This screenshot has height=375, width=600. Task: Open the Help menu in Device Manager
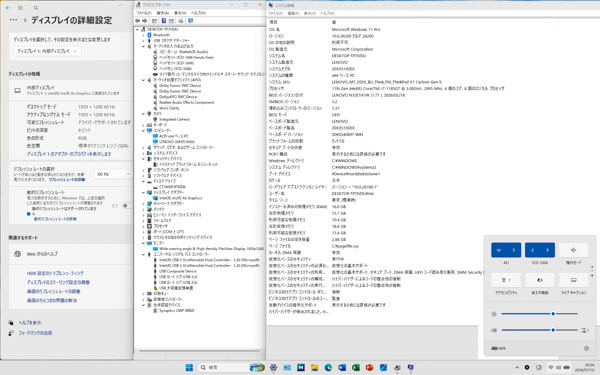pyautogui.click(x=198, y=13)
